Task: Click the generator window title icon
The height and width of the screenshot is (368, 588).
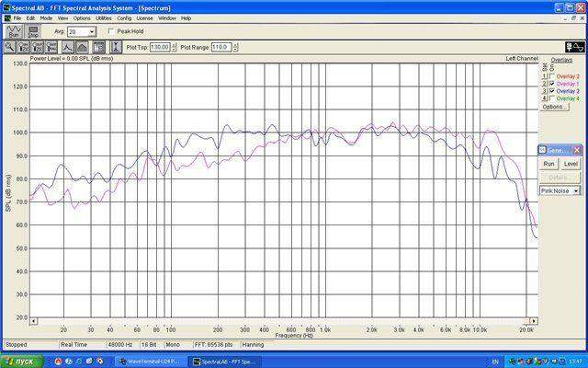Action: 542,150
